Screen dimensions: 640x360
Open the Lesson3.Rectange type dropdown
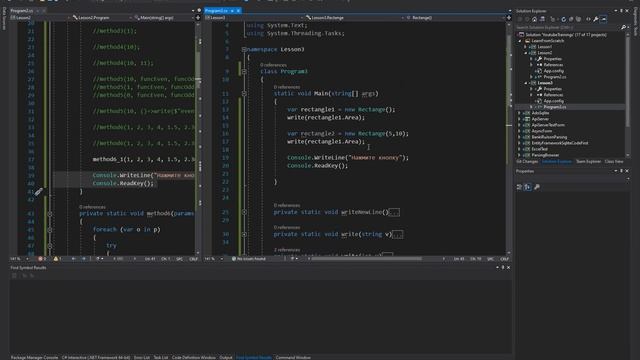pos(353,18)
